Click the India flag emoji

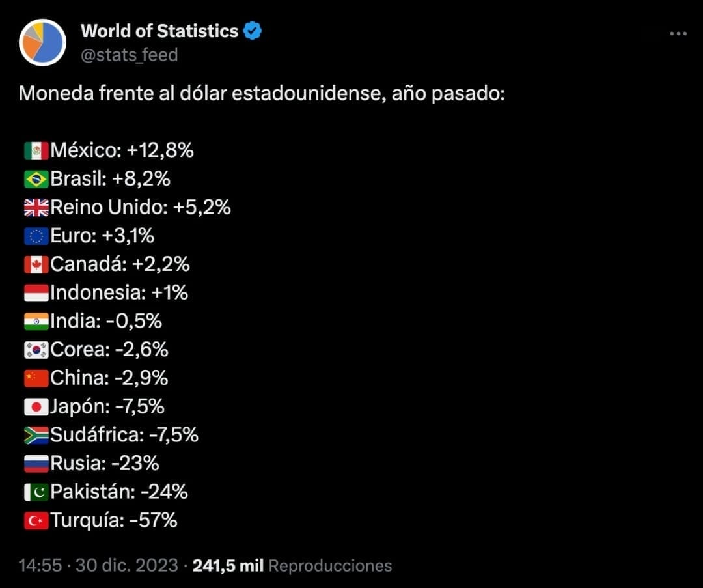click(x=36, y=320)
